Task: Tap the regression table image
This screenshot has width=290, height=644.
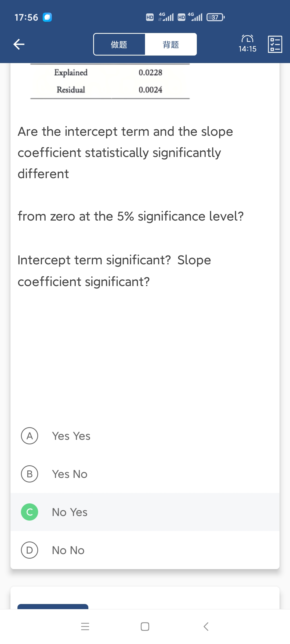Action: click(x=110, y=81)
